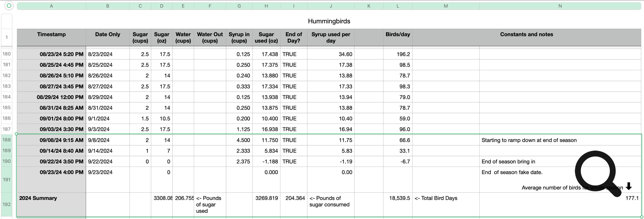Click the black down arrow icon
This screenshot has width=644, height=219.
click(x=629, y=186)
